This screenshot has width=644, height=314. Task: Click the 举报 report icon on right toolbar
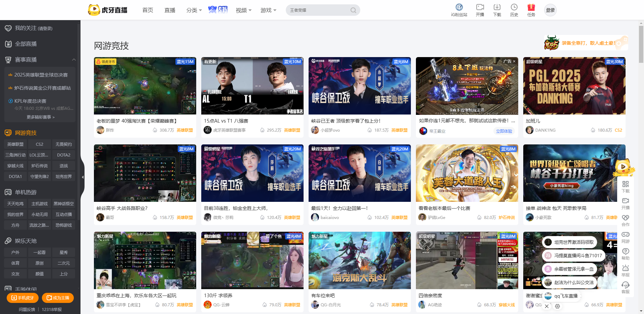click(625, 268)
